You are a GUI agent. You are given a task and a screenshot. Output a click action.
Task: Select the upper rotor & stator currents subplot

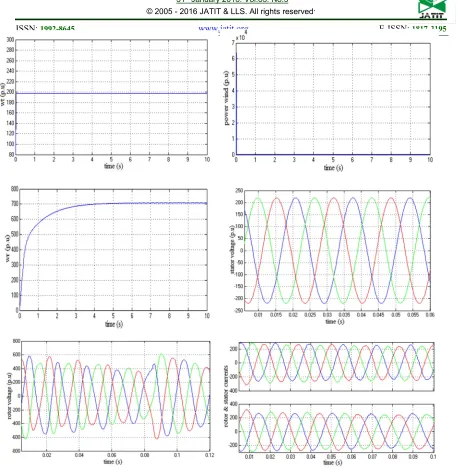337,366
